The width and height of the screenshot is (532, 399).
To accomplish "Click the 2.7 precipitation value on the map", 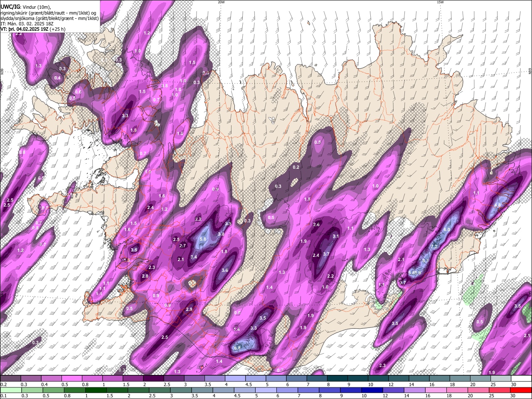I will (x=182, y=246).
